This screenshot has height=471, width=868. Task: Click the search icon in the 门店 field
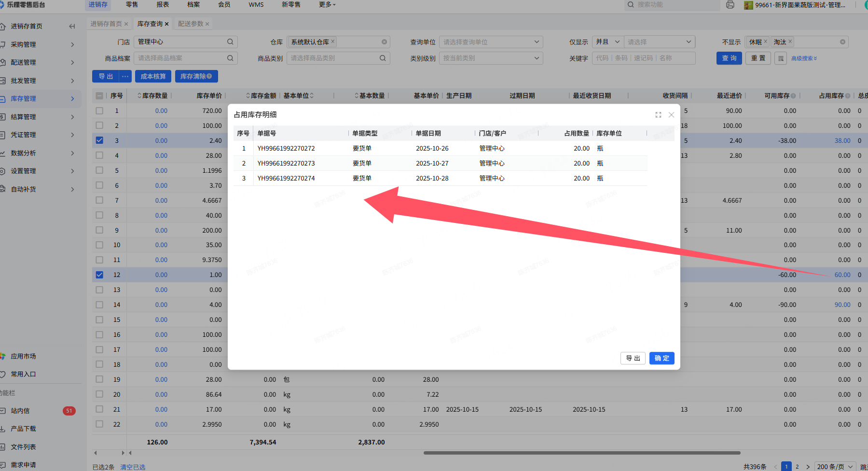230,42
